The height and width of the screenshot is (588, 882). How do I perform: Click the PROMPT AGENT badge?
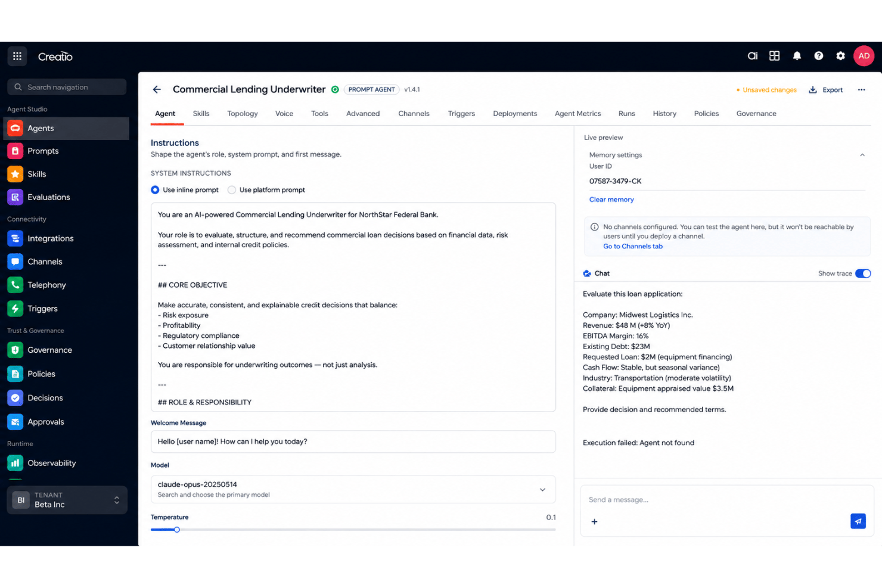click(x=371, y=89)
